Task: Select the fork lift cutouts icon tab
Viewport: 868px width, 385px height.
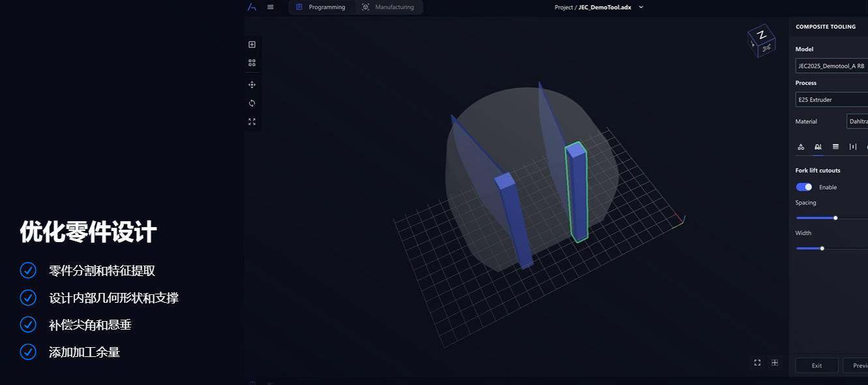Action: tap(818, 147)
